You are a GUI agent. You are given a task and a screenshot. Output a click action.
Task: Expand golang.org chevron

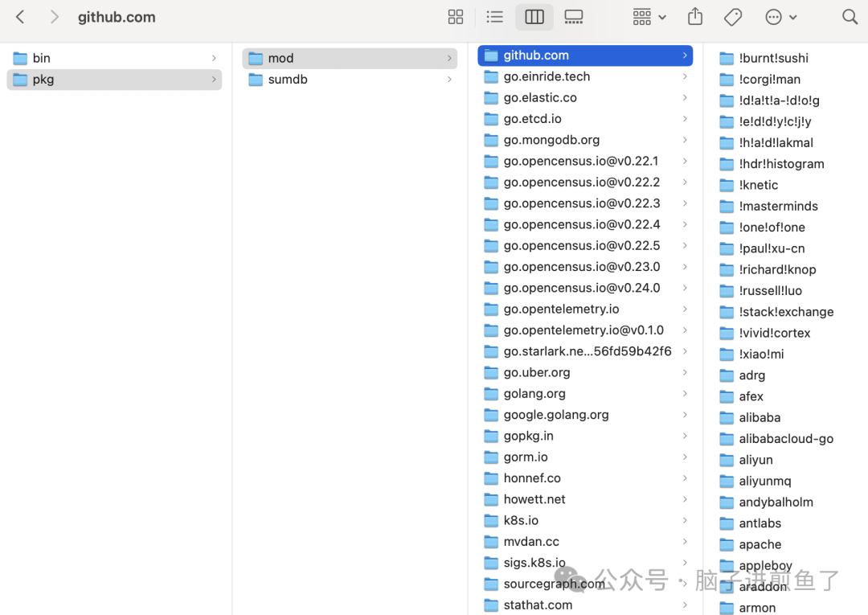pos(686,394)
